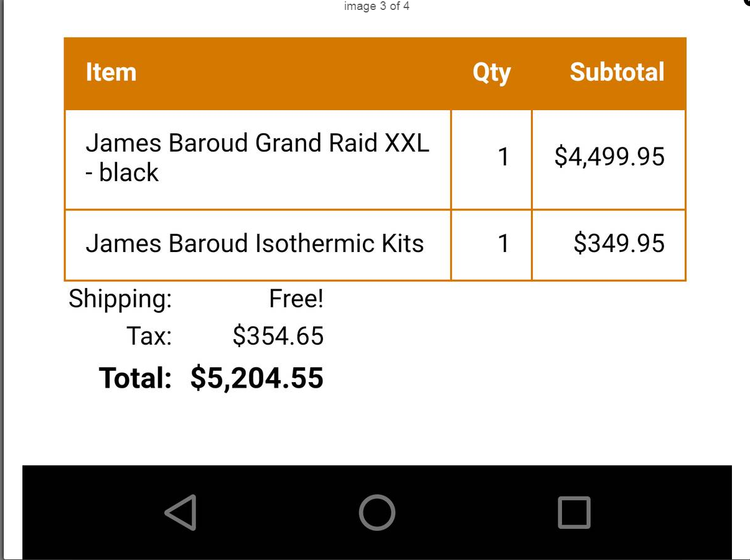Click the bold Total label
The image size is (750, 560).
click(135, 378)
